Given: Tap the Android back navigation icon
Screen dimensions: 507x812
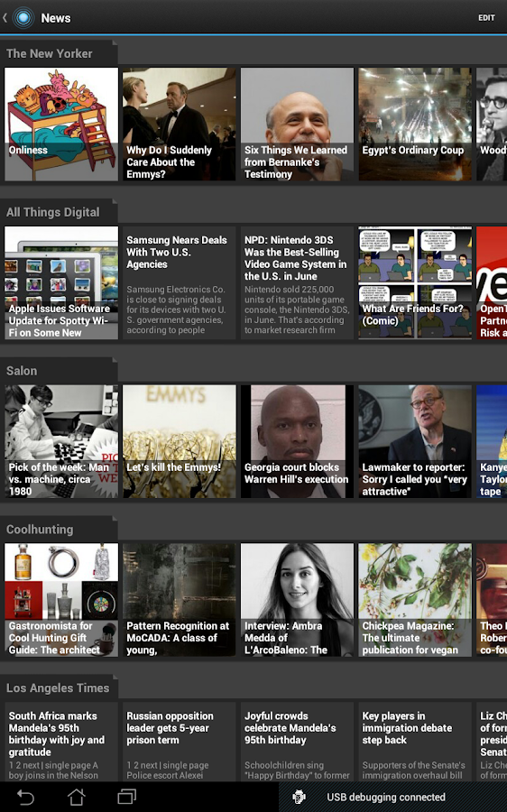Looking at the screenshot, I should [25, 797].
